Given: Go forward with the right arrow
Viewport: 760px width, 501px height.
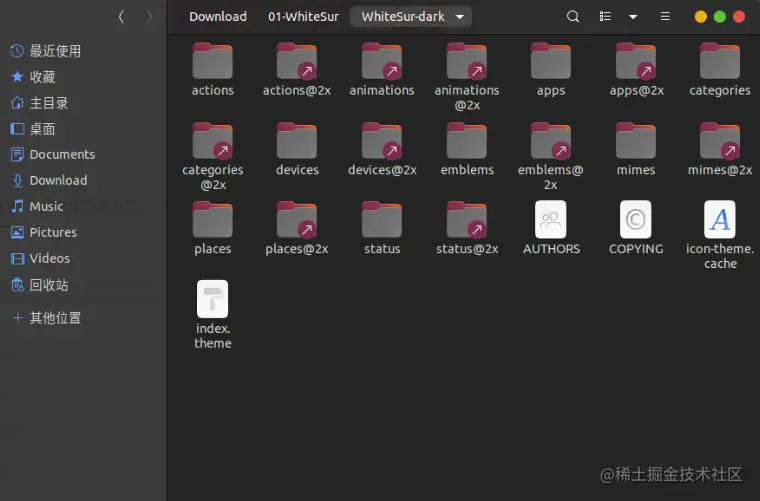Looking at the screenshot, I should [149, 17].
